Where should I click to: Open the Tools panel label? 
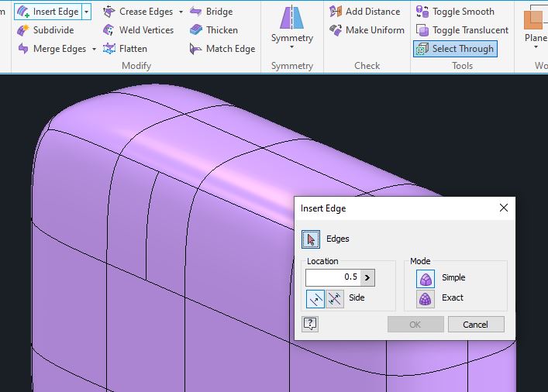(x=463, y=66)
